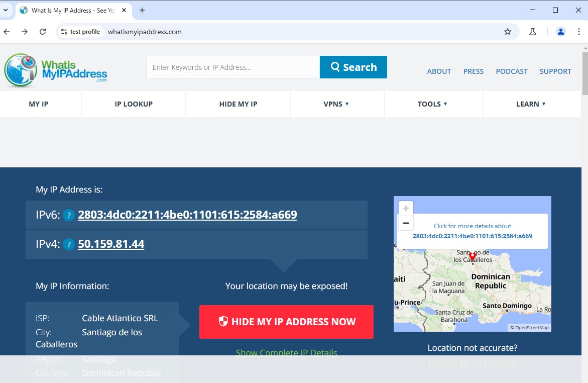This screenshot has width=588, height=383.
Task: Open the Chrome profile avatar icon
Action: 561,32
